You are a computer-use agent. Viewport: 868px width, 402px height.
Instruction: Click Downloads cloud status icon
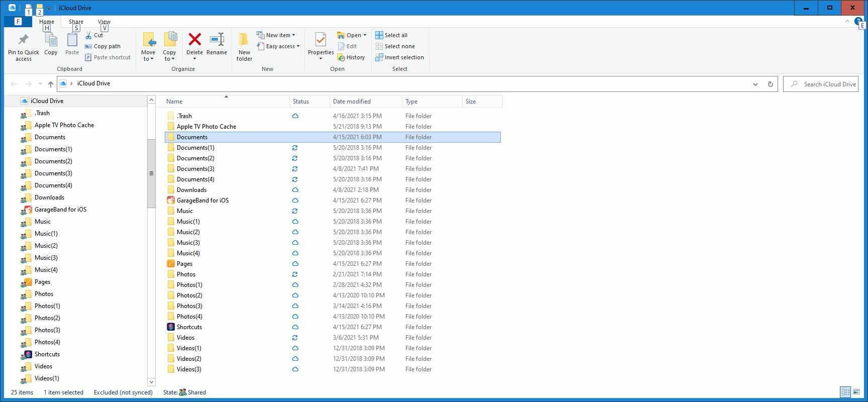tap(295, 190)
